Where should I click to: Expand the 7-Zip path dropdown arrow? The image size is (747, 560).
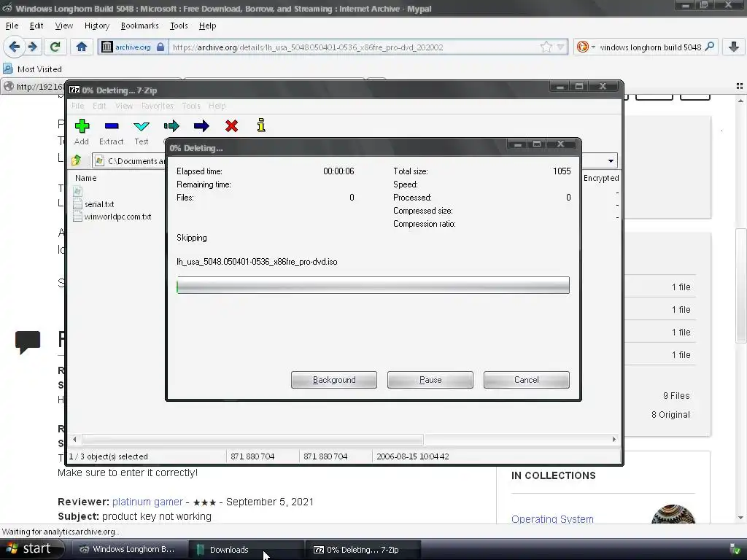point(611,161)
